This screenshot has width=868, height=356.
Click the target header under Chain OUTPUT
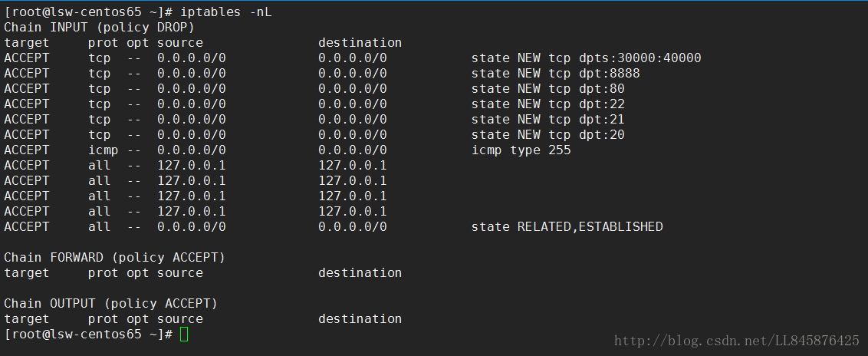click(x=27, y=319)
